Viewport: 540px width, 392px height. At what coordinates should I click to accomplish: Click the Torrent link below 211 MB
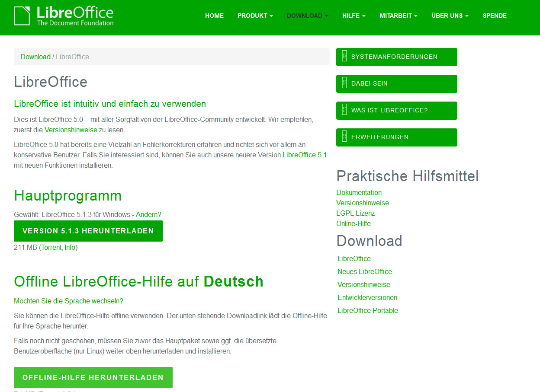(52, 248)
